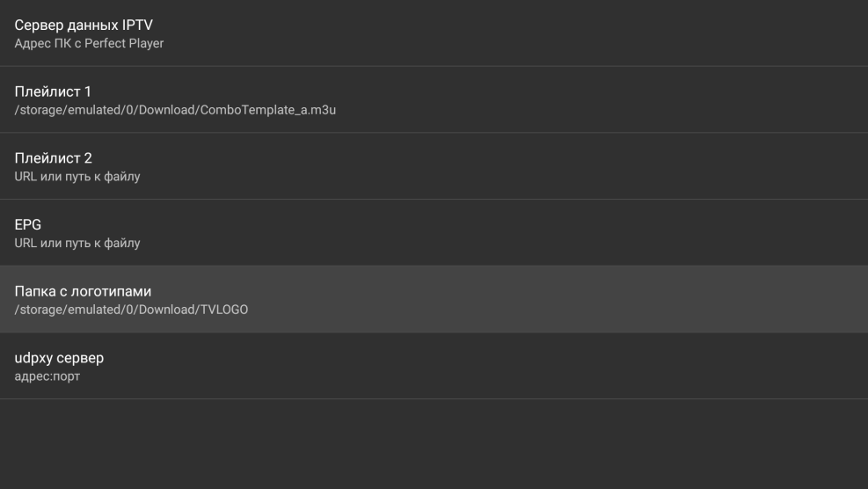Viewport: 868px width, 489px height.
Task: Open the EPG setting
Action: point(434,233)
